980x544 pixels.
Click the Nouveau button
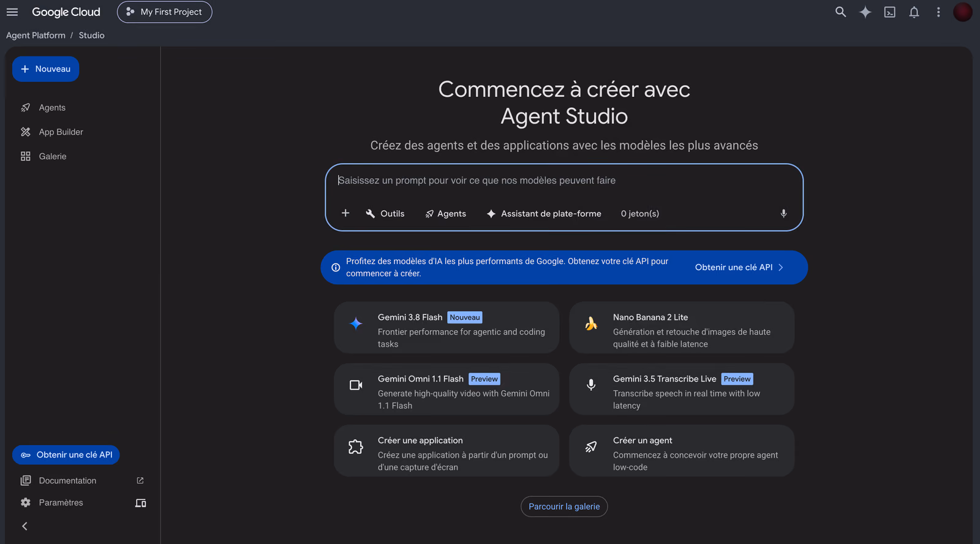click(x=45, y=69)
